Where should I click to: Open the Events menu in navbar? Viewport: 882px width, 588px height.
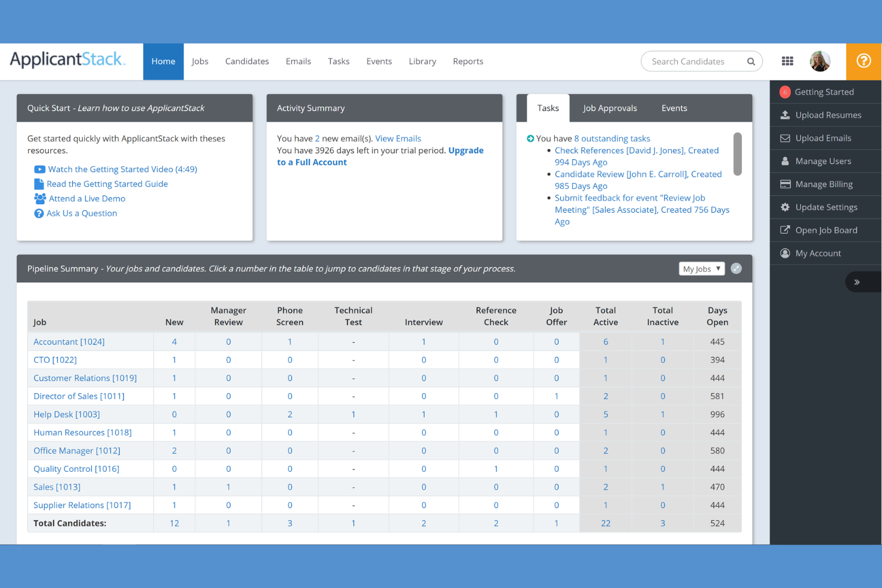point(379,61)
